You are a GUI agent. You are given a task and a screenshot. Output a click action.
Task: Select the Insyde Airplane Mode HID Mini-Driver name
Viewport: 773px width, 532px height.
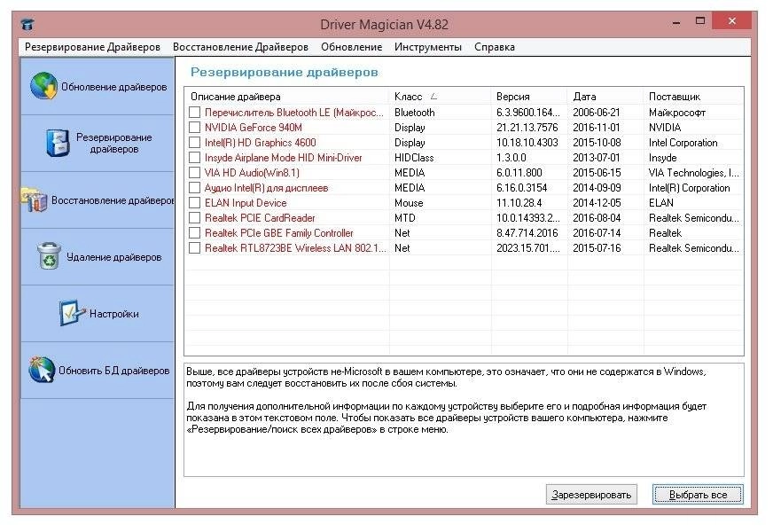click(284, 158)
